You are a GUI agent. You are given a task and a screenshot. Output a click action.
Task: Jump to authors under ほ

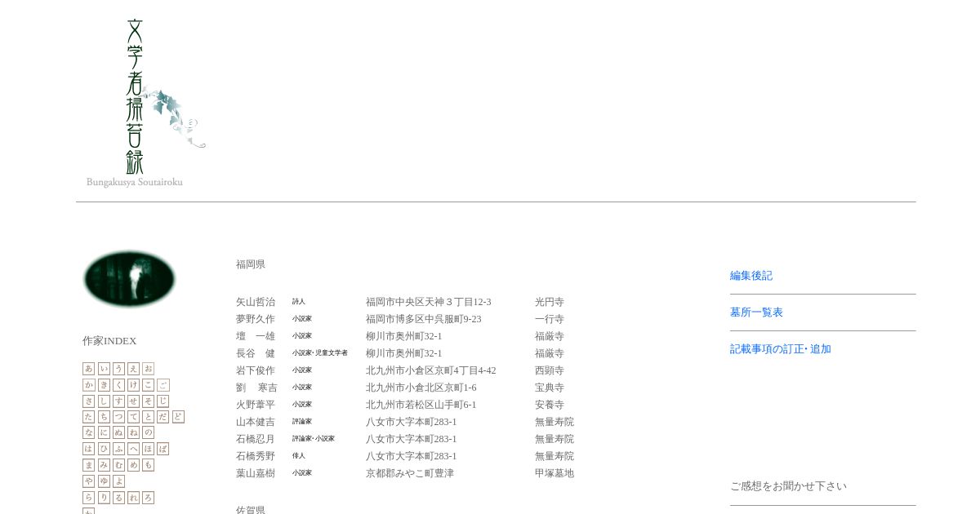(148, 449)
